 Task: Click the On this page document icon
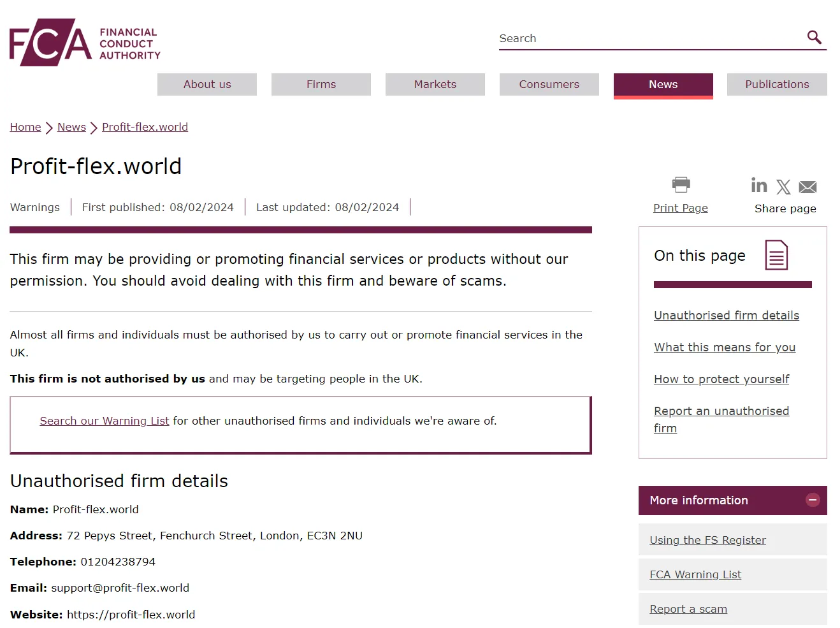776,255
